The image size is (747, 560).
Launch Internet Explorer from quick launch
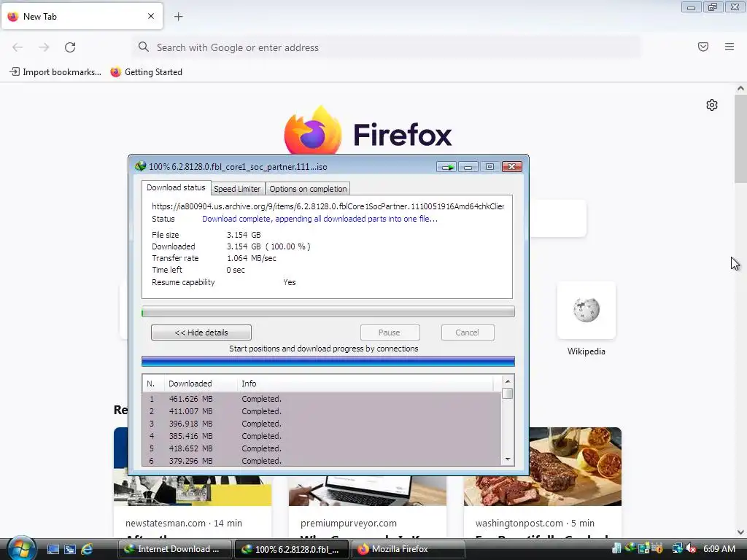click(x=88, y=549)
